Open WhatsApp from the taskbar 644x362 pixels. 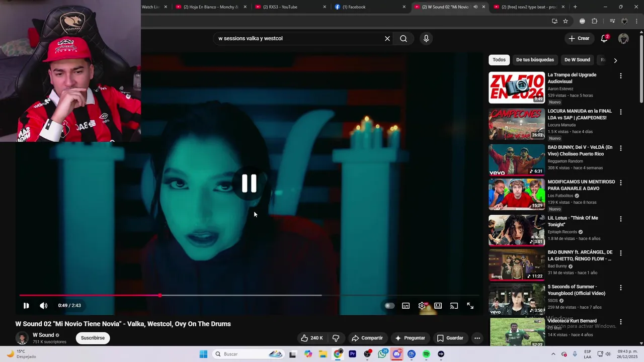[x=382, y=354]
